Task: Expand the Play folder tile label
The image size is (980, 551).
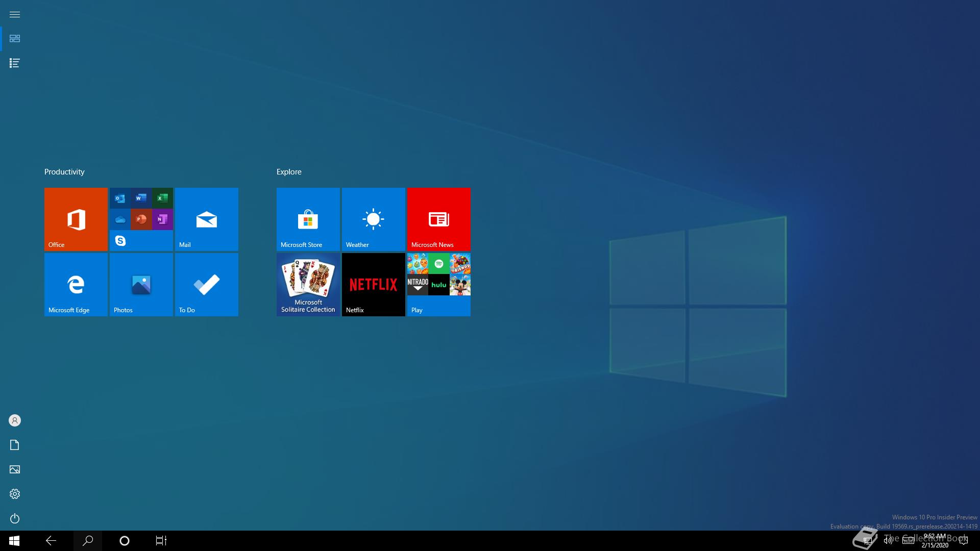Action: pos(417,310)
